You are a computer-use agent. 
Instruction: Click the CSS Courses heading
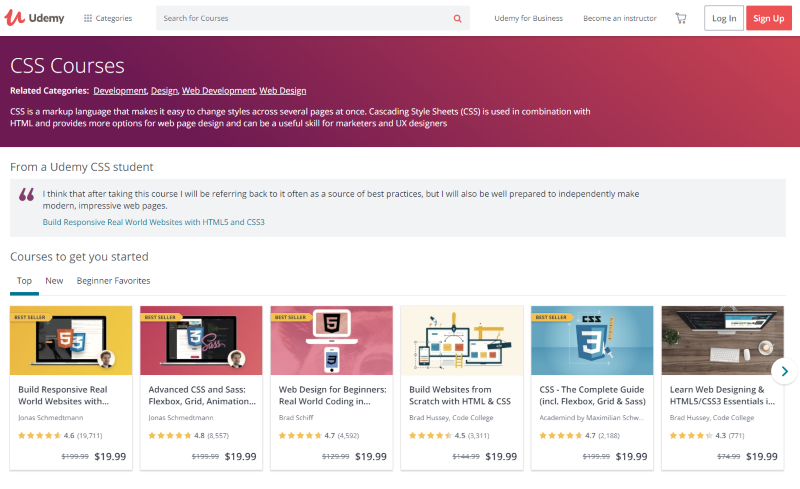67,66
